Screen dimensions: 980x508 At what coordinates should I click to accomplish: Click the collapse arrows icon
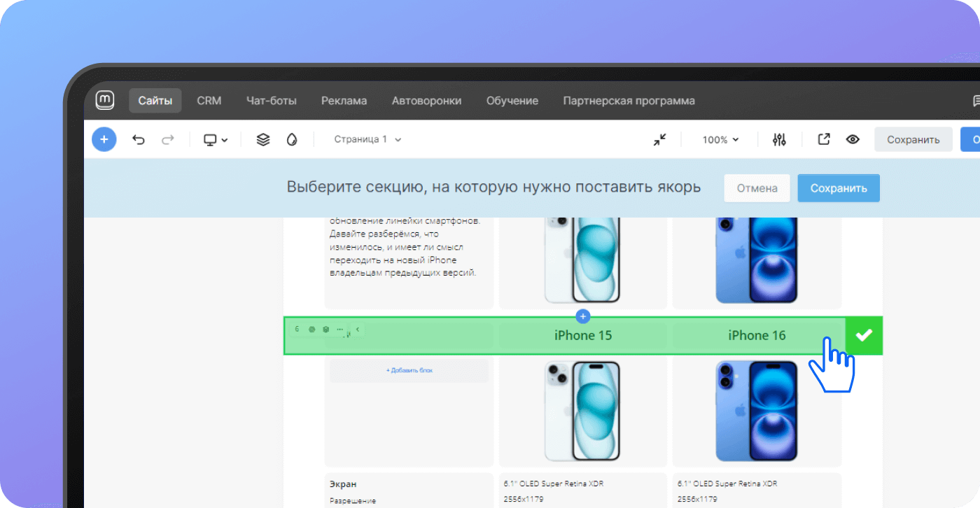pyautogui.click(x=660, y=139)
